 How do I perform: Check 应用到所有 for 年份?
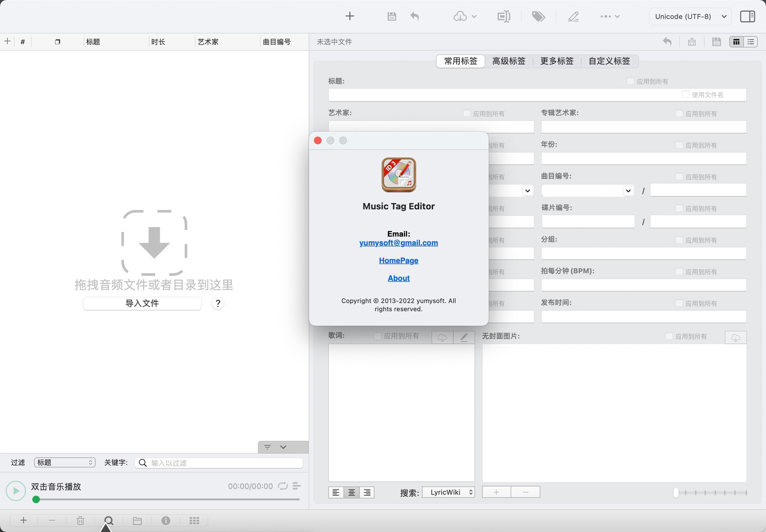point(679,145)
